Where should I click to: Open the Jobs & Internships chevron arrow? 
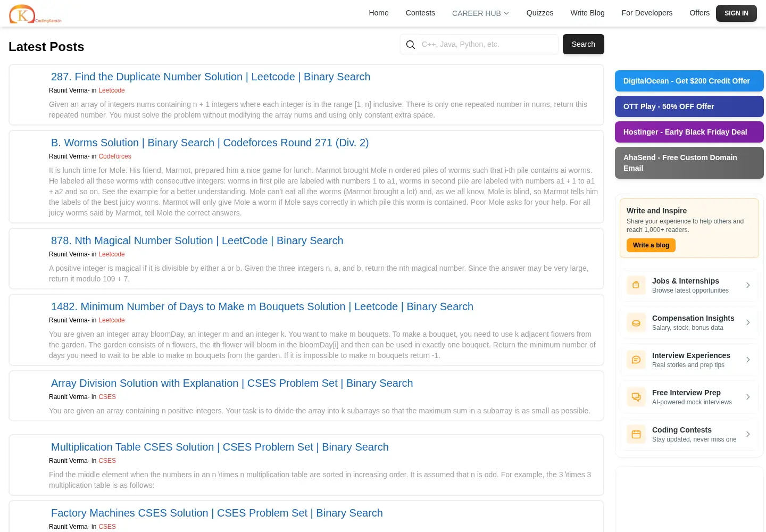[748, 285]
